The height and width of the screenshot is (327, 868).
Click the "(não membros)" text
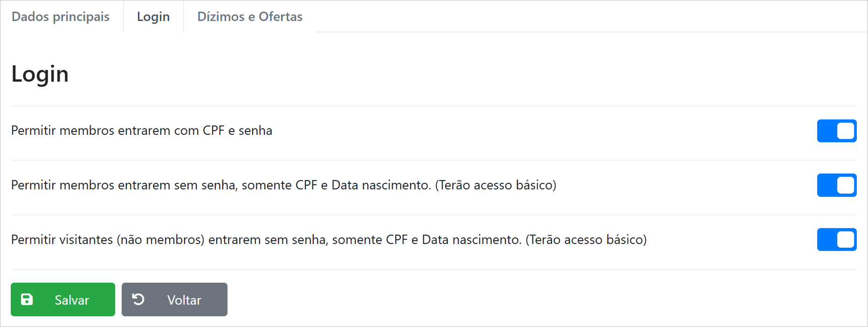pos(160,240)
